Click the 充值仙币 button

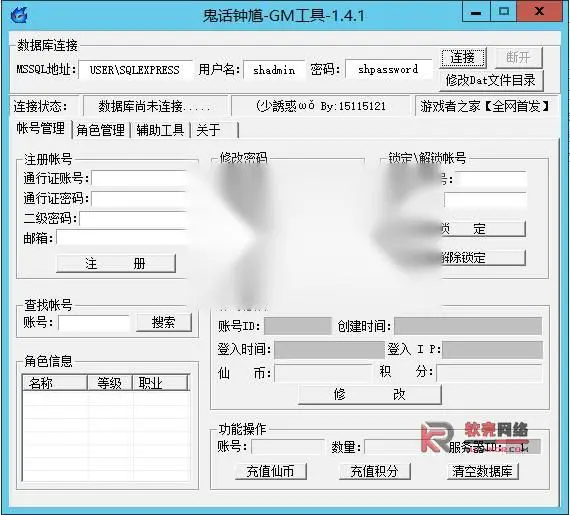tap(271, 471)
